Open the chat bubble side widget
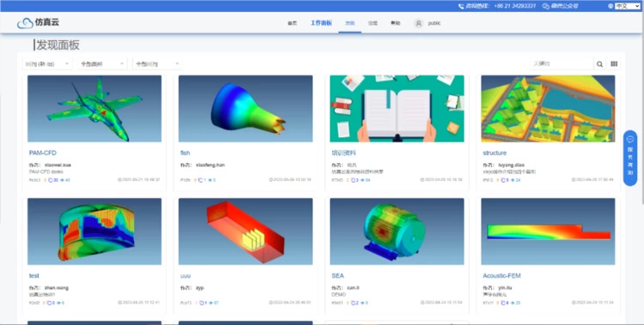 (630, 140)
